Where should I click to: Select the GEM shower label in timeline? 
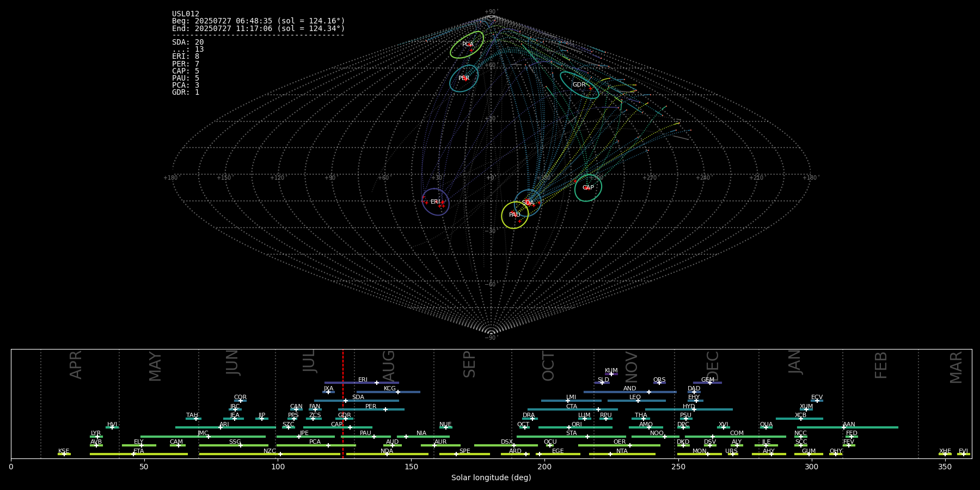[708, 380]
